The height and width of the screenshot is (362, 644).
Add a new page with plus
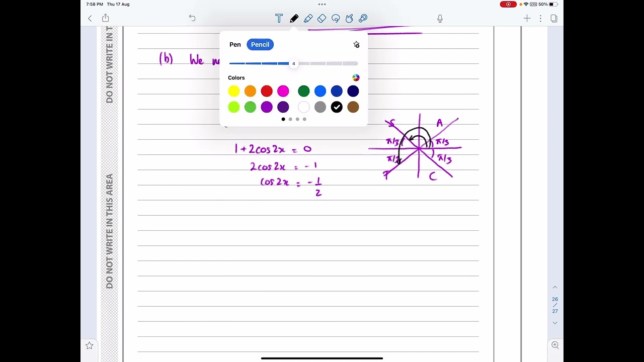(x=527, y=18)
